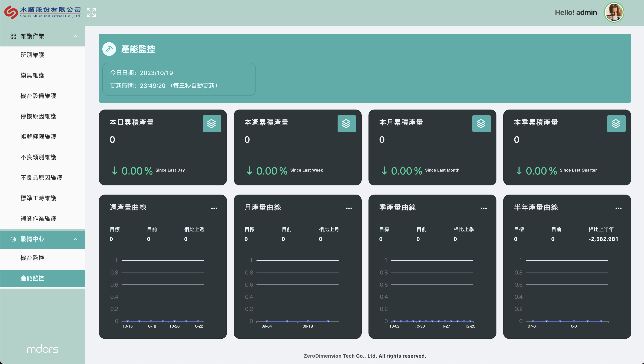Click the dashboard icon beside 戰情中心

(13, 239)
